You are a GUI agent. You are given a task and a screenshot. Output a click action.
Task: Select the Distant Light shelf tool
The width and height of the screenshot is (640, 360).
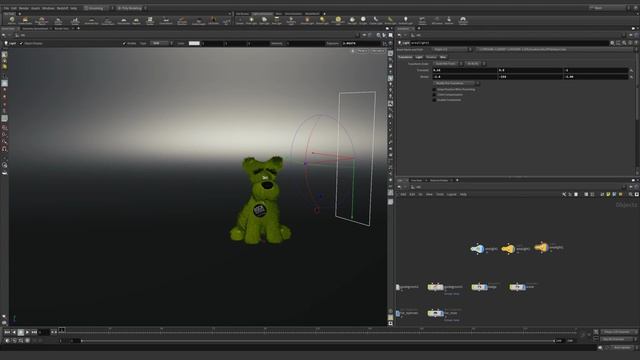point(322,20)
